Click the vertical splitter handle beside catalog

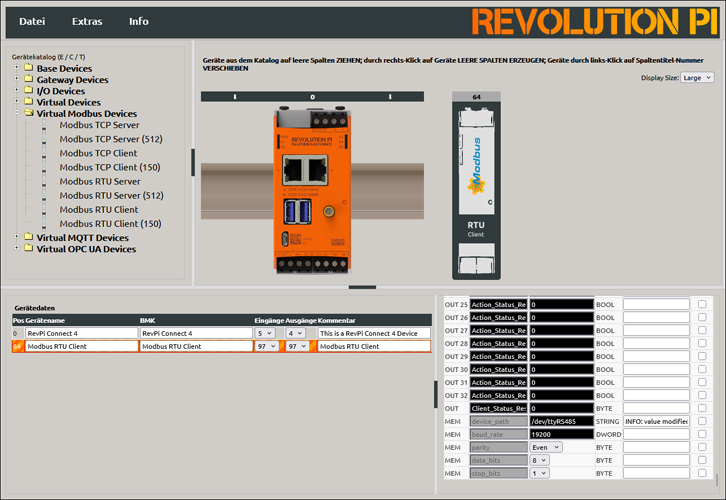tap(193, 162)
